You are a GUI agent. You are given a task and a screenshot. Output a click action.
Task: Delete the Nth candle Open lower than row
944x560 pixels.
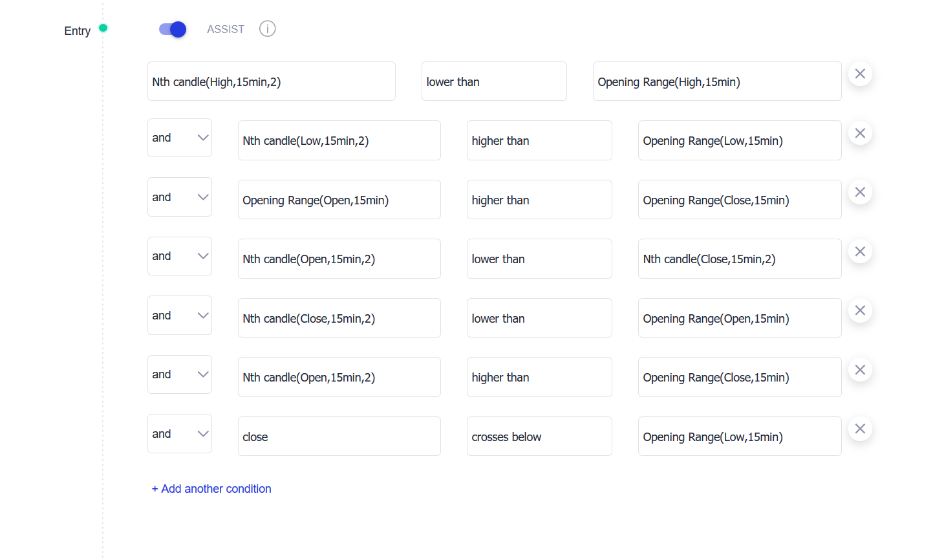(x=860, y=252)
